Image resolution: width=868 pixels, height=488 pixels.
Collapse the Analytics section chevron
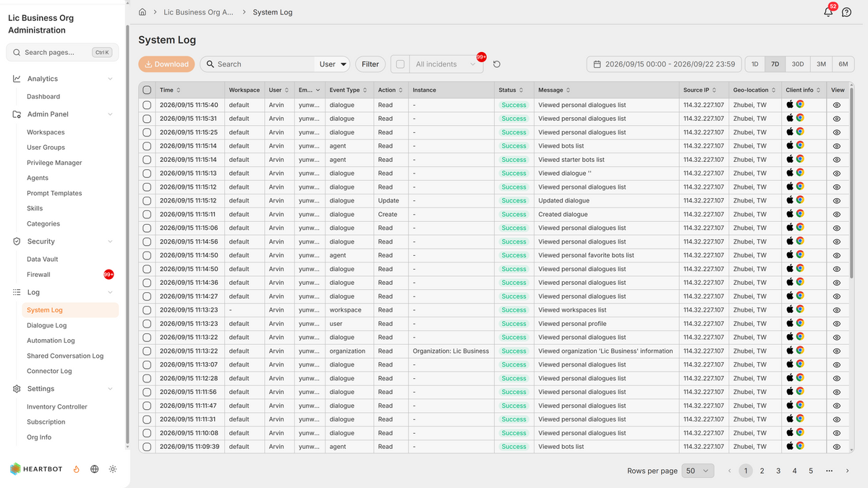(110, 79)
